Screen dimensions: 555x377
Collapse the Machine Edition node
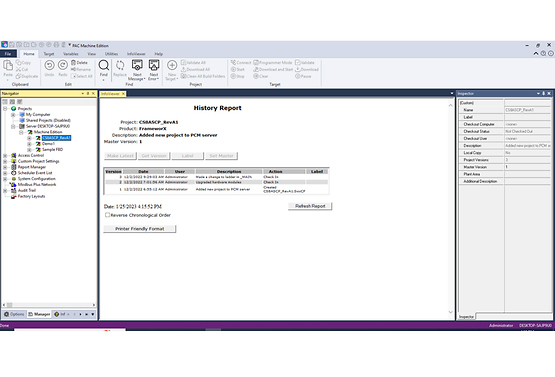21,132
